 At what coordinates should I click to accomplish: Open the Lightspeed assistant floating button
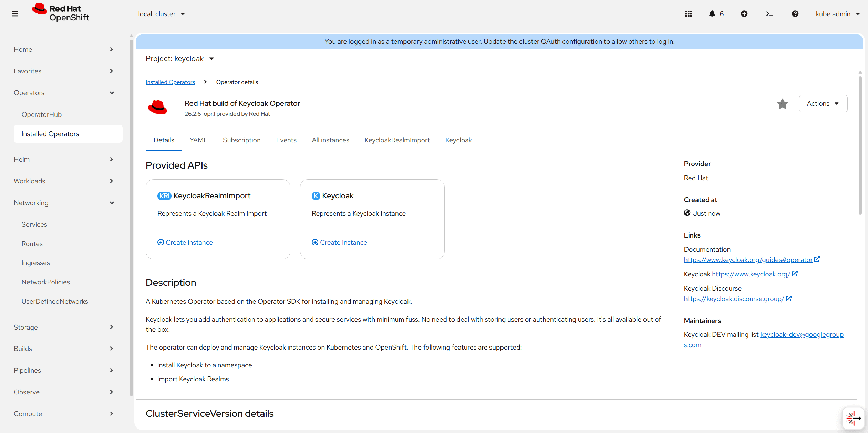point(853,418)
